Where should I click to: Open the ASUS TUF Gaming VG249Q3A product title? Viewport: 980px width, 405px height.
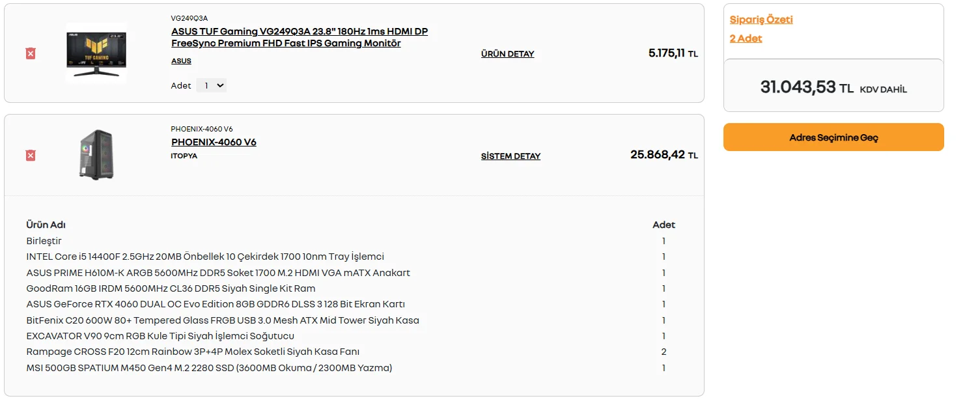pos(299,37)
